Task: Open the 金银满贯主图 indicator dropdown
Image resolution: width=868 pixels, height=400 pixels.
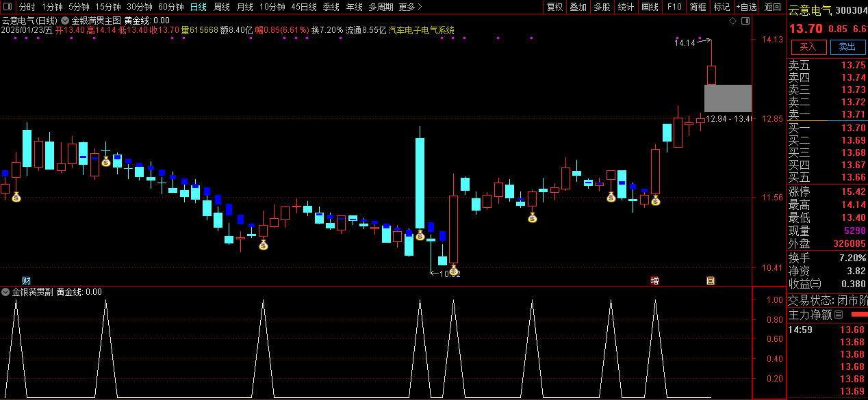Action: (65, 21)
